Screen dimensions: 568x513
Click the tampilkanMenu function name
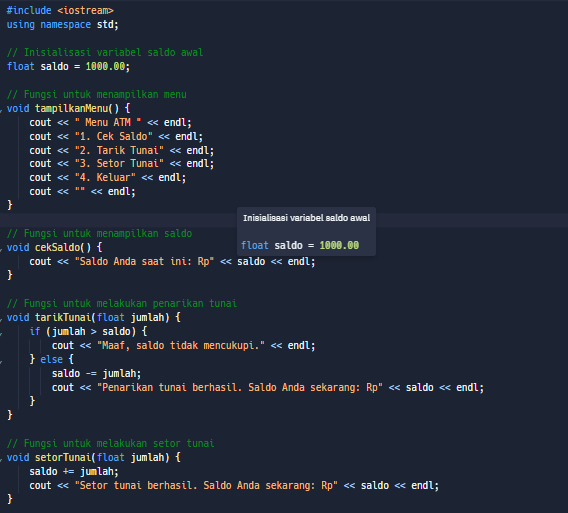[71, 108]
